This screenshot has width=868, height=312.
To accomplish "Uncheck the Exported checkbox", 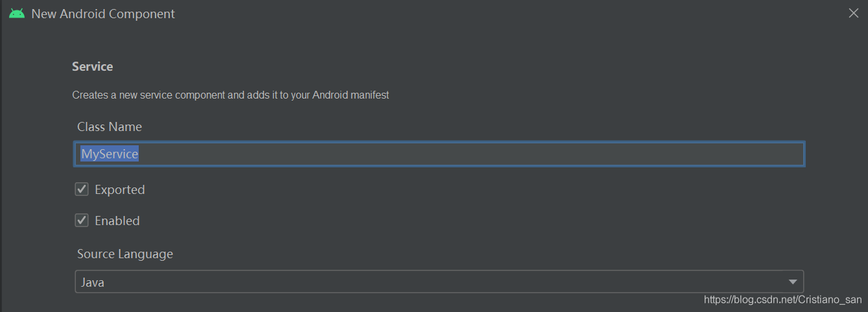I will point(82,189).
